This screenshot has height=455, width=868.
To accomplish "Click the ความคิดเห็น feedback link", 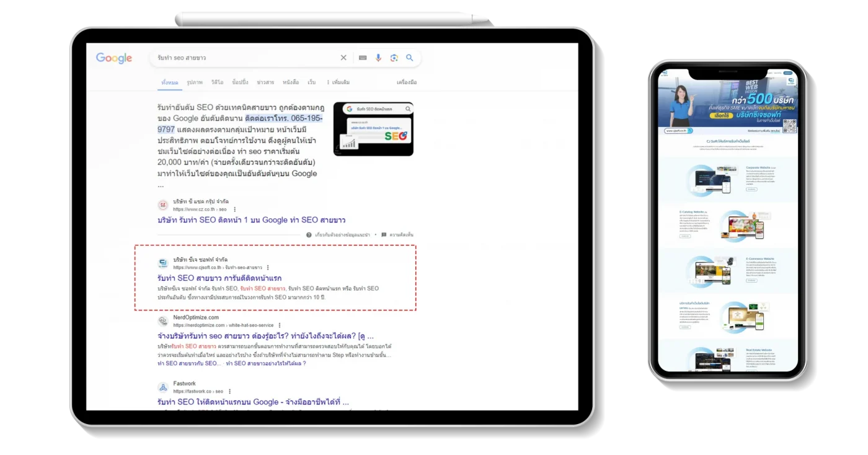I will point(401,235).
